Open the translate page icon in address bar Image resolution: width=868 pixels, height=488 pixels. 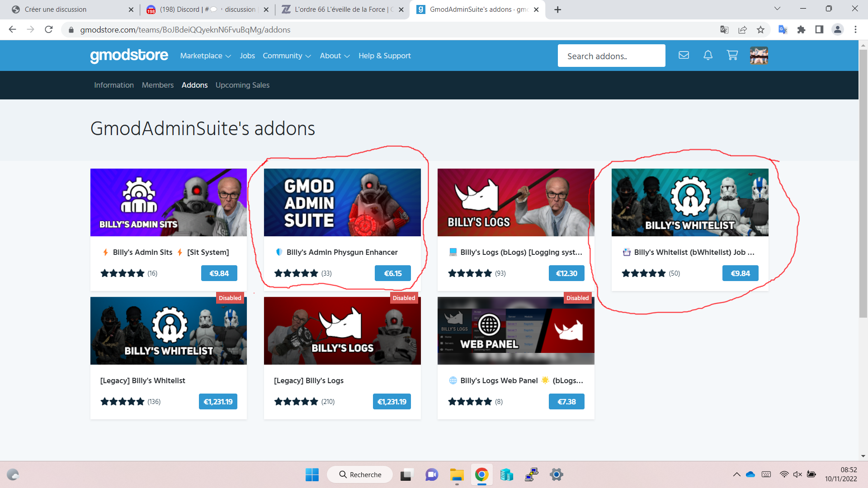[x=724, y=29]
